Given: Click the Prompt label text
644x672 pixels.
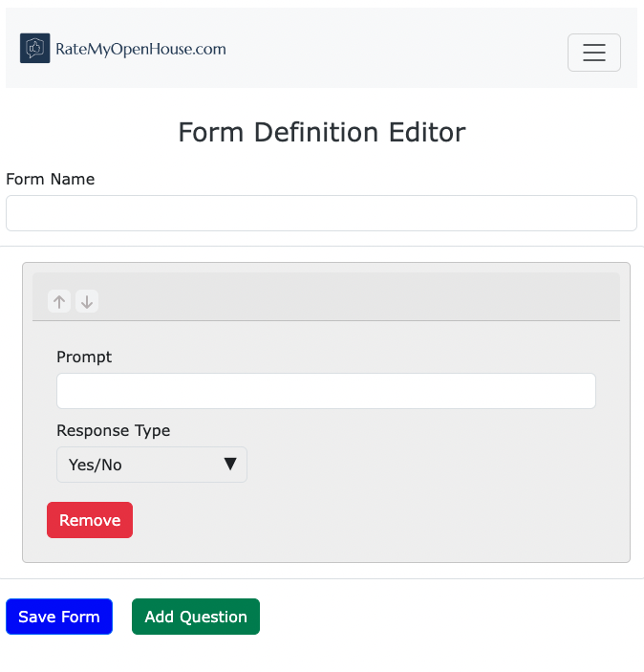Looking at the screenshot, I should point(84,357).
